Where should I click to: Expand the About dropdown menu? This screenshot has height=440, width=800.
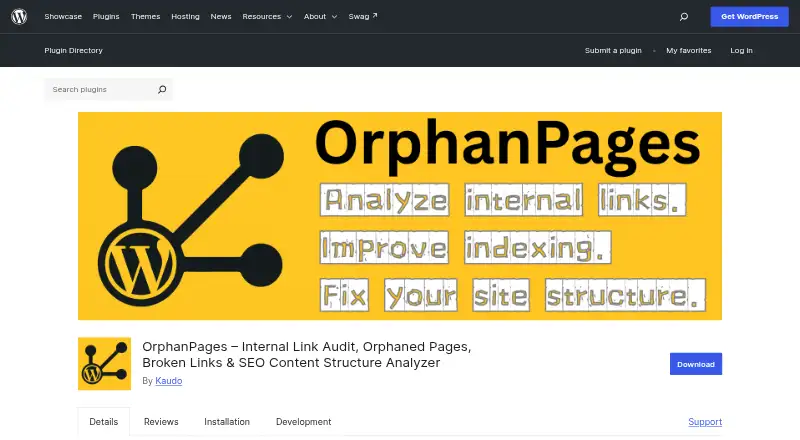coord(320,16)
